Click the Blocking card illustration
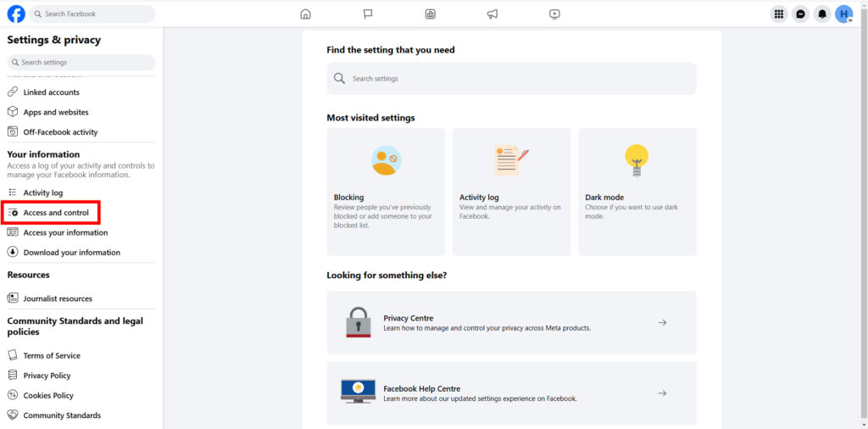 (386, 160)
